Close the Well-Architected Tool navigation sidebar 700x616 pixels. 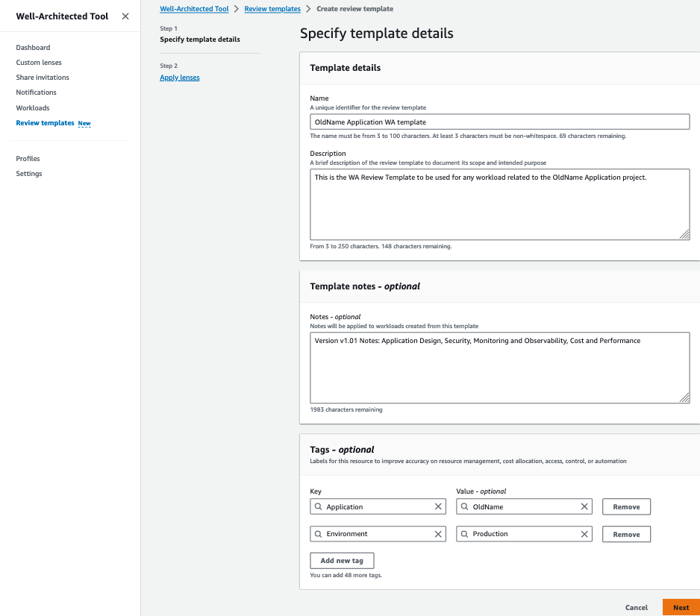(x=125, y=16)
